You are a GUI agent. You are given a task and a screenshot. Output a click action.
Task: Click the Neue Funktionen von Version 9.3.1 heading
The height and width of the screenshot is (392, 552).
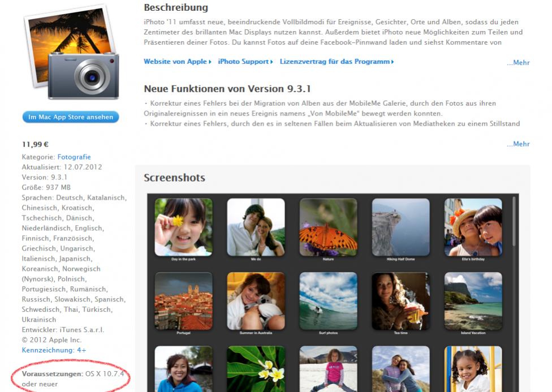tap(227, 89)
